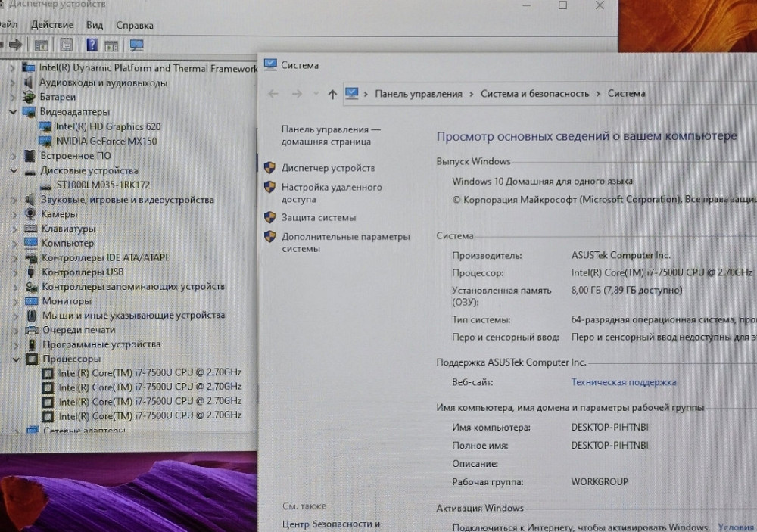Click the Камеры webcam icon

(x=30, y=214)
